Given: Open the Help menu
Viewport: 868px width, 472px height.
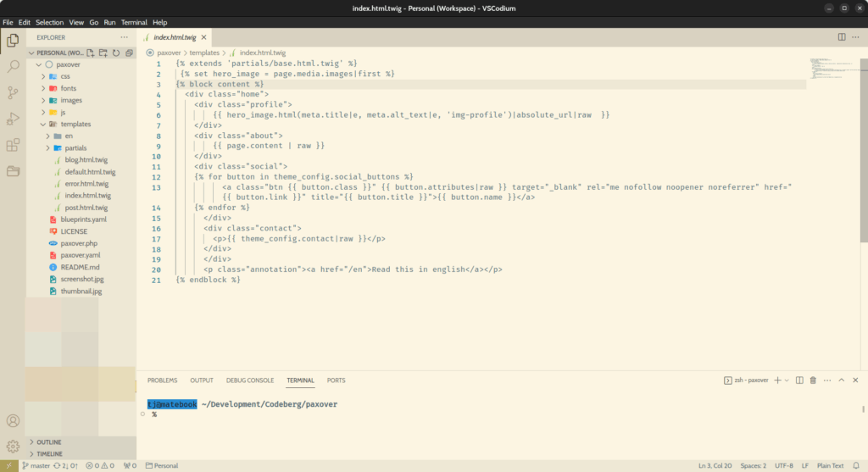Looking at the screenshot, I should 160,22.
